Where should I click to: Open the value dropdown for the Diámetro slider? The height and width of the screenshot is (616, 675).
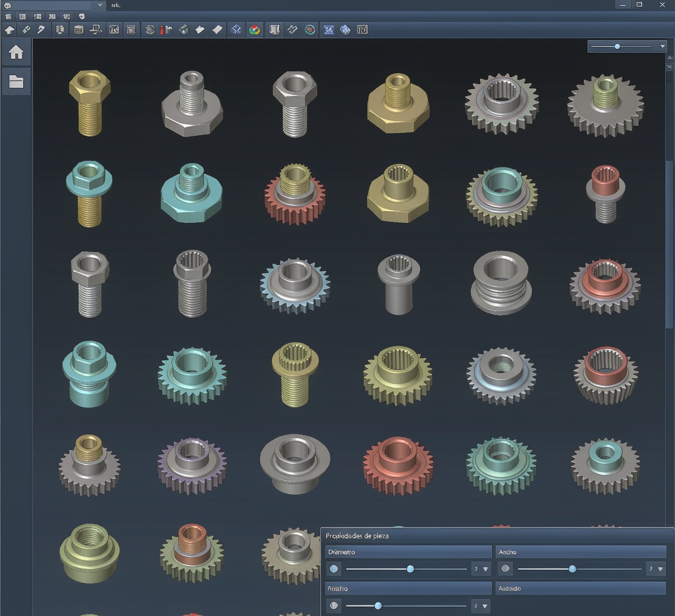tap(481, 569)
